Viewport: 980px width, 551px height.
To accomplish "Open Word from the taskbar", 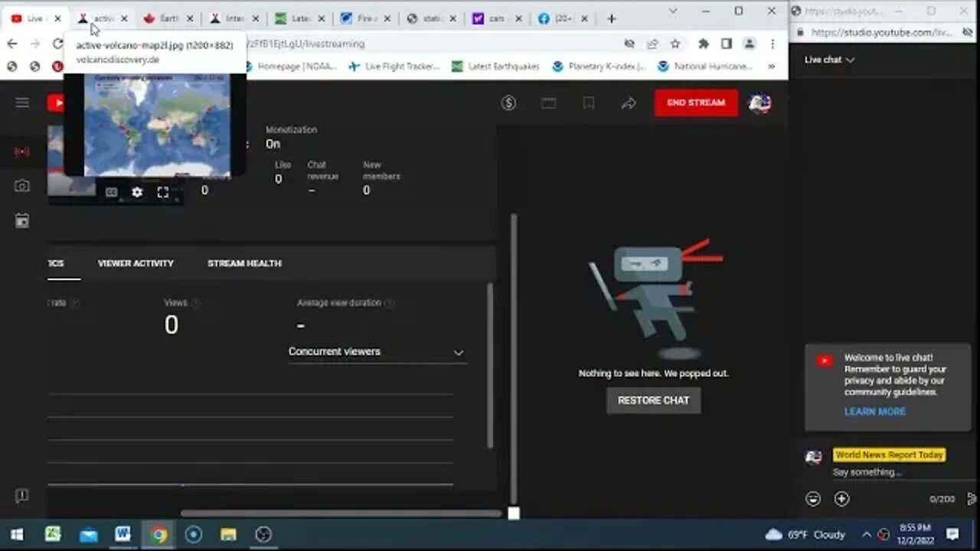I will [122, 534].
